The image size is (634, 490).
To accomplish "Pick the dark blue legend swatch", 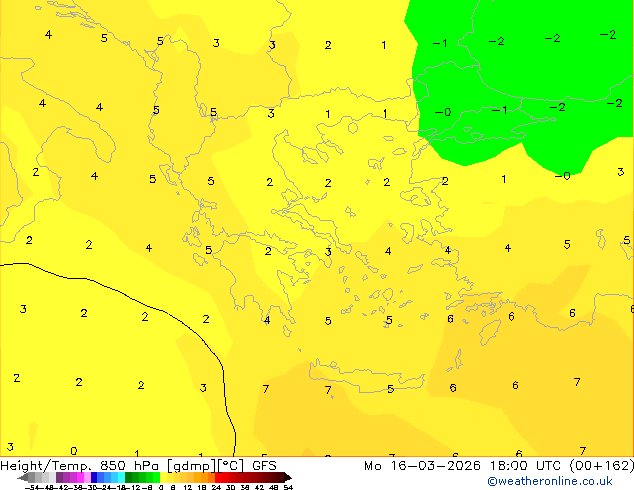I will [x=94, y=478].
